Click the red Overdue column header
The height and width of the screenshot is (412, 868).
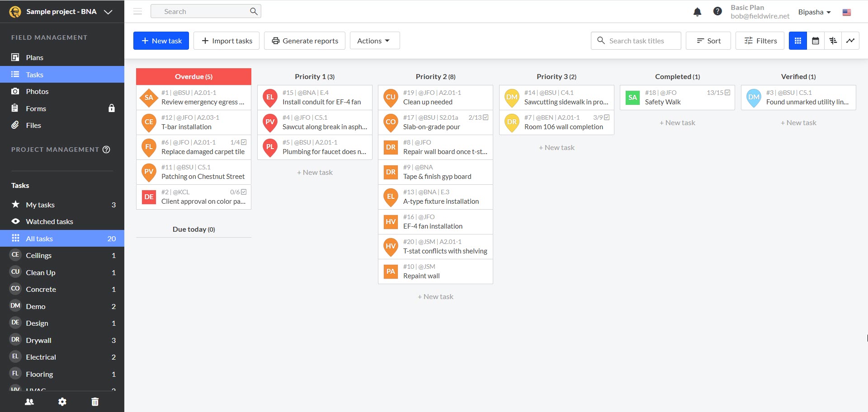point(193,77)
